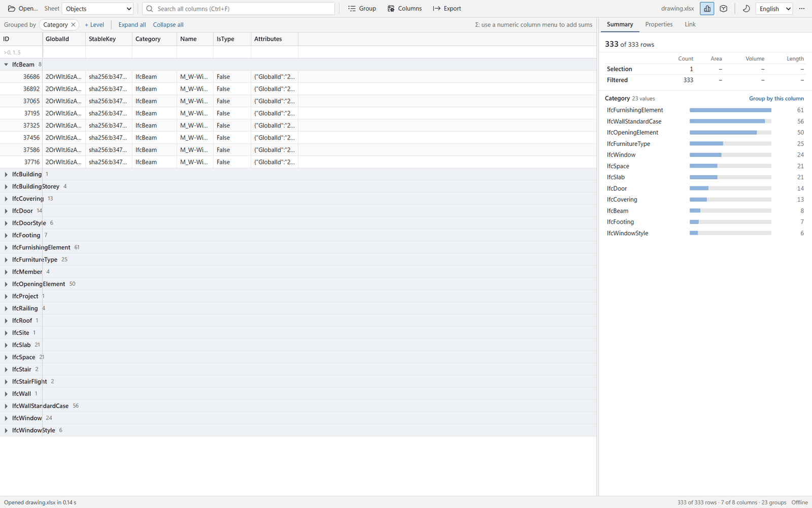
Task: Switch to the Properties tab
Action: point(659,24)
